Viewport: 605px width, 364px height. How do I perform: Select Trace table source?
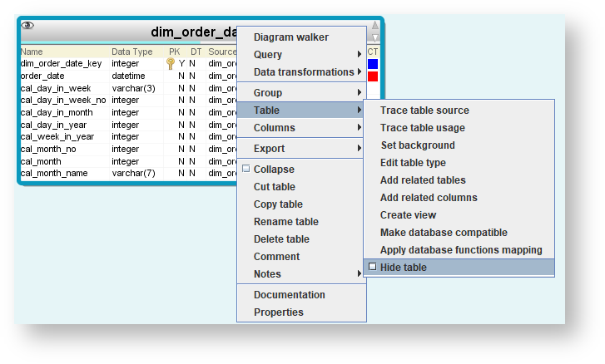(x=459, y=111)
